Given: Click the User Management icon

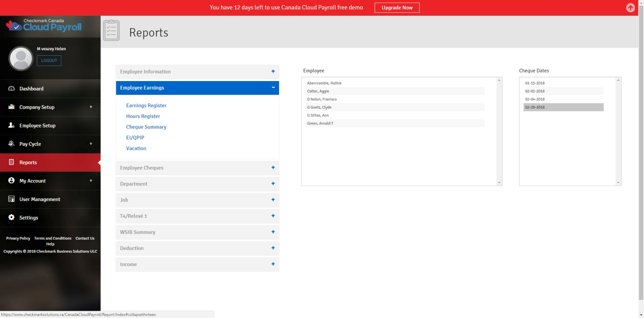Looking at the screenshot, I should pos(11,199).
